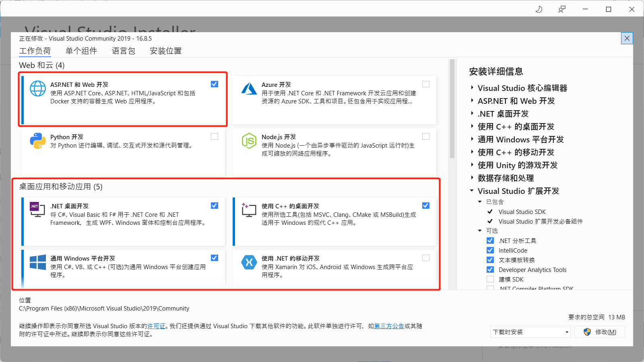Click the Node.js hexagon icon
Image resolution: width=644 pixels, height=362 pixels.
point(249,141)
